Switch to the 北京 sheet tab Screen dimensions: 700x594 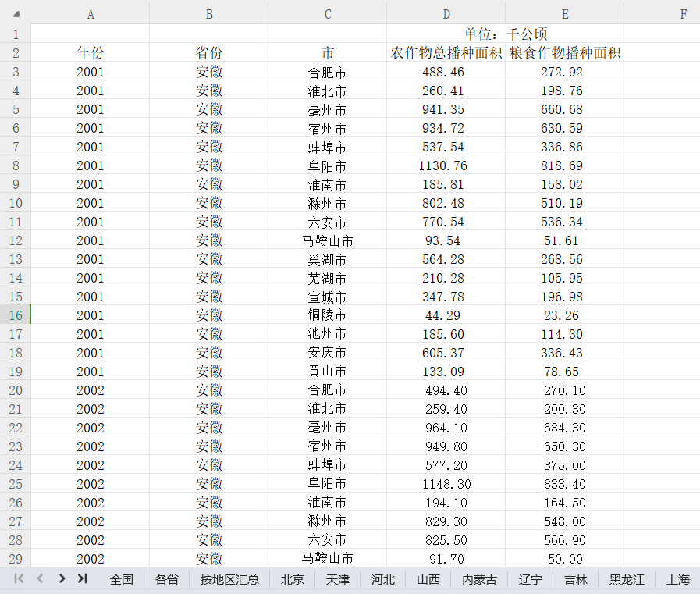tap(293, 579)
